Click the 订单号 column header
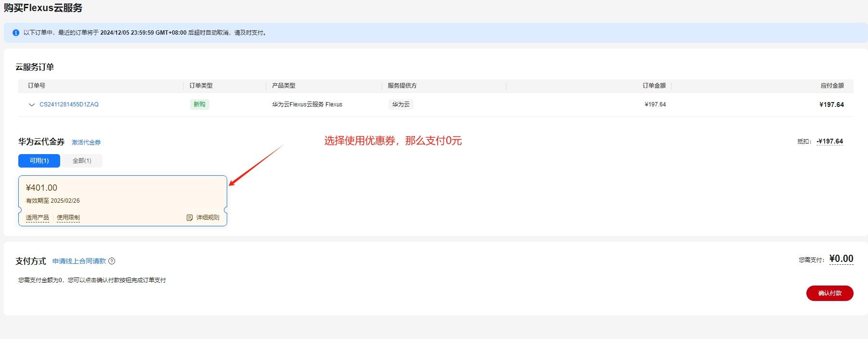Image resolution: width=868 pixels, height=339 pixels. 37,86
